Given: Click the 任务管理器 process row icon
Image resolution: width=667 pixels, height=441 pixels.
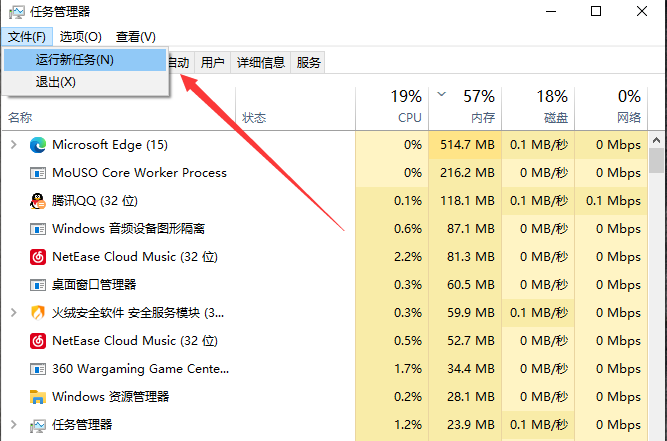Looking at the screenshot, I should pyautogui.click(x=38, y=425).
